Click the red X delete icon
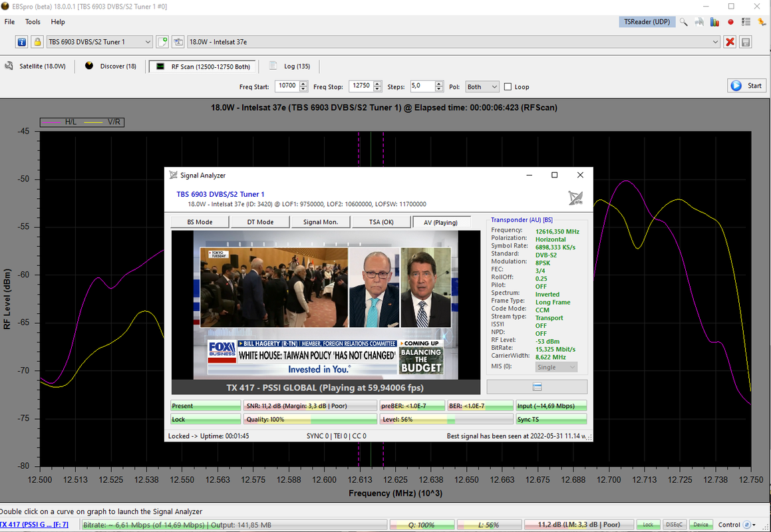This screenshot has height=532, width=771. 730,42
